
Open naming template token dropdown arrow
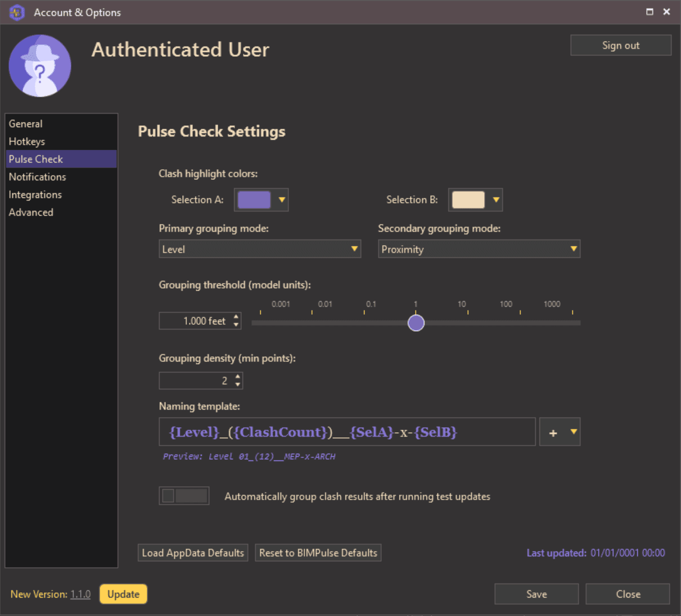tap(574, 432)
